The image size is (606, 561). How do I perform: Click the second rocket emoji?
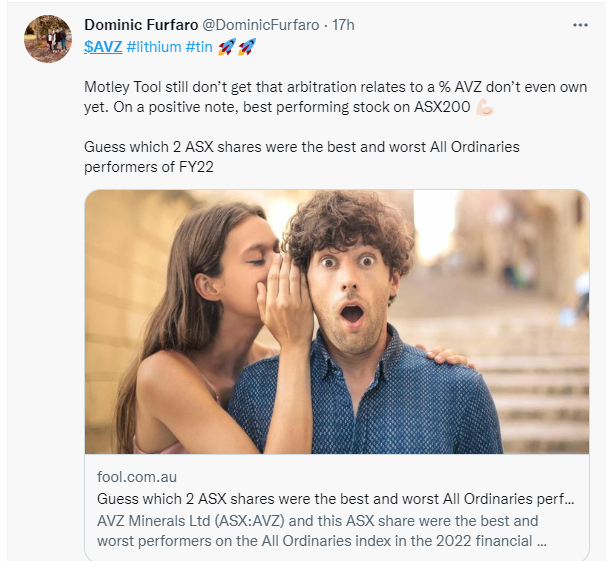point(246,46)
